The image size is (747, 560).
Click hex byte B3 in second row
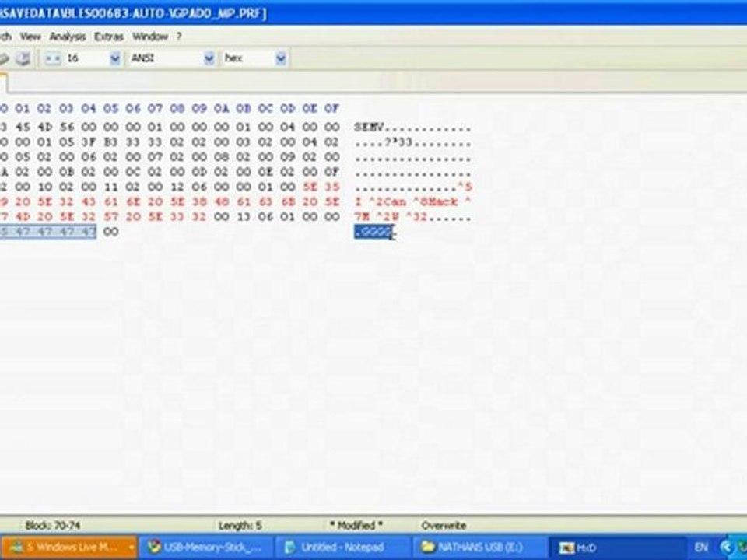(x=110, y=142)
